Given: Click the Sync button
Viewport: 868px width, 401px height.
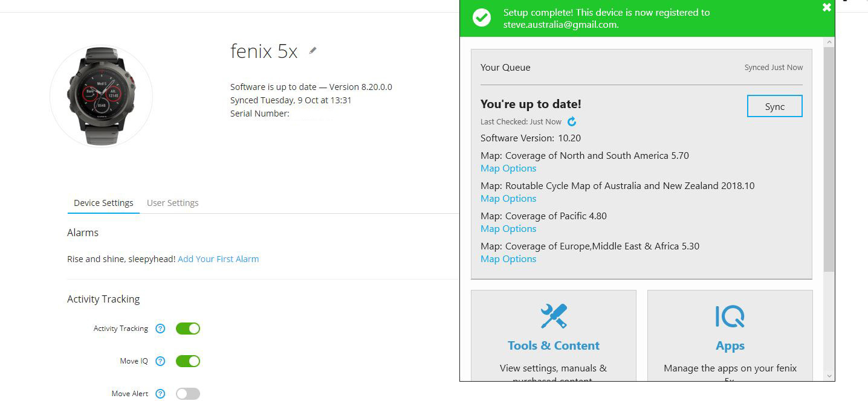Looking at the screenshot, I should point(775,106).
